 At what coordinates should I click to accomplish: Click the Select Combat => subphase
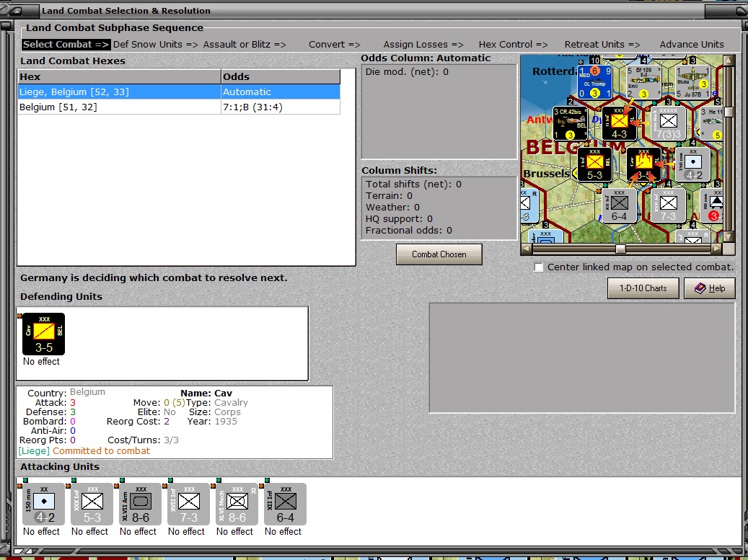coord(66,44)
